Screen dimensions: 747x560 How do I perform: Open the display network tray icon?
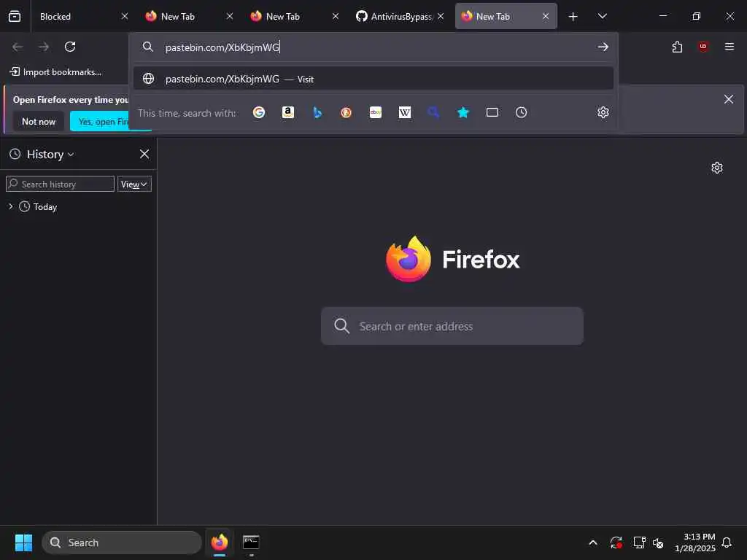(x=639, y=542)
